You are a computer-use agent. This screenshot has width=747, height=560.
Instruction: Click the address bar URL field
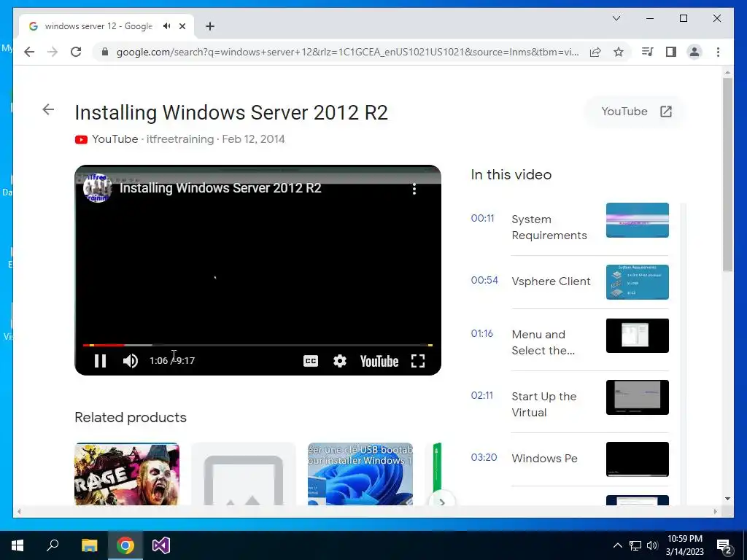(x=347, y=52)
